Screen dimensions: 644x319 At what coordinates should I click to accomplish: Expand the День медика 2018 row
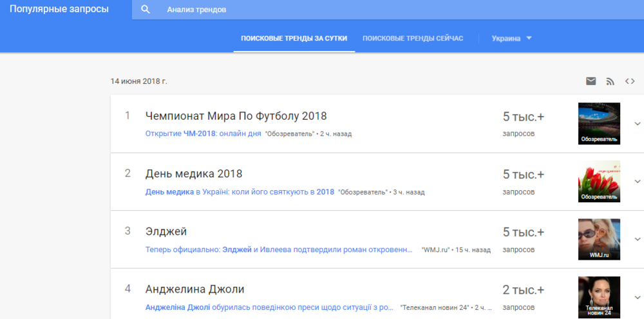(x=638, y=182)
